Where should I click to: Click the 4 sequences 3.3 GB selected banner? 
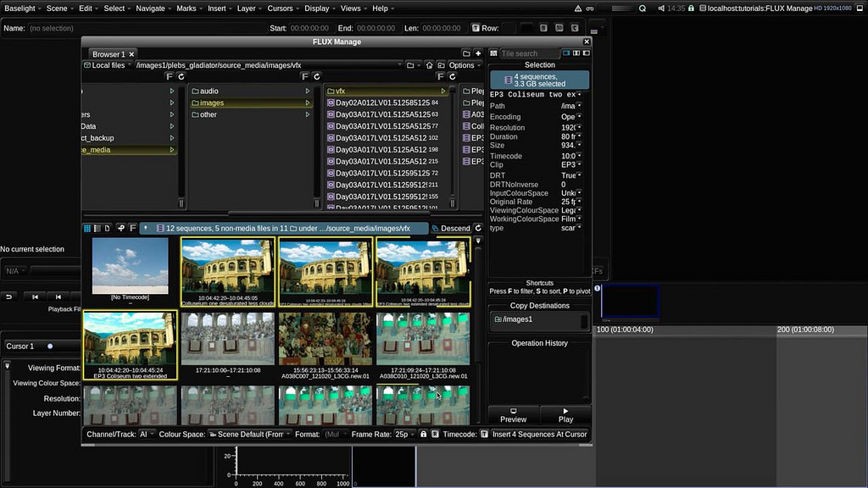539,80
